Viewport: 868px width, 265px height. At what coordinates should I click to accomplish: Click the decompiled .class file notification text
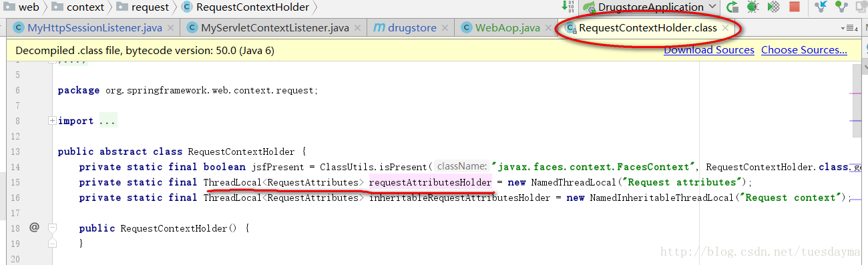tap(145, 50)
